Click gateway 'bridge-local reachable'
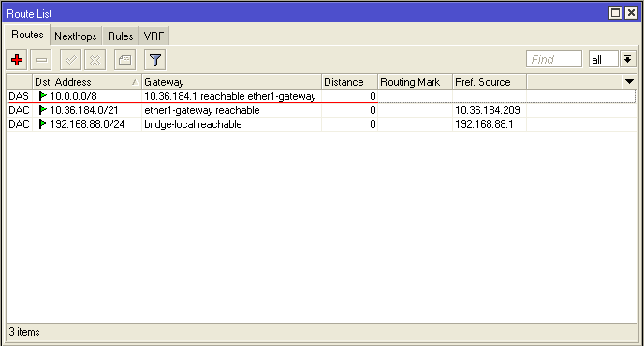Screen dimensions: 644x346 pos(193,124)
